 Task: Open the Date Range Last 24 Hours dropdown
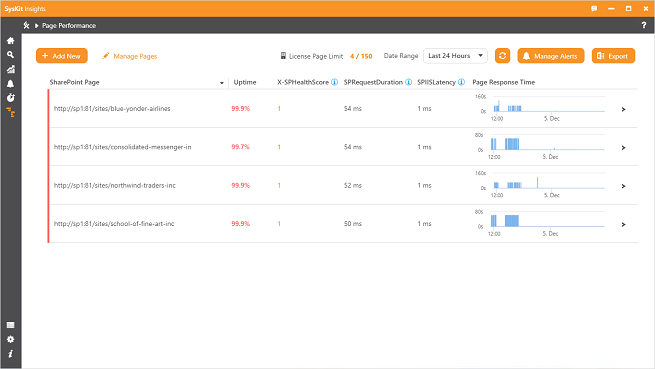[455, 56]
